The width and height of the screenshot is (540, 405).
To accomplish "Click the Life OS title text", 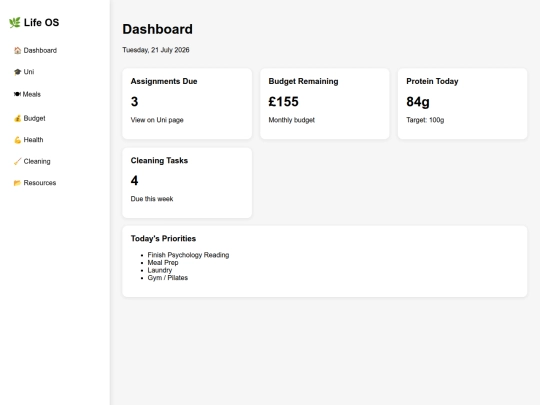I will [x=41, y=23].
